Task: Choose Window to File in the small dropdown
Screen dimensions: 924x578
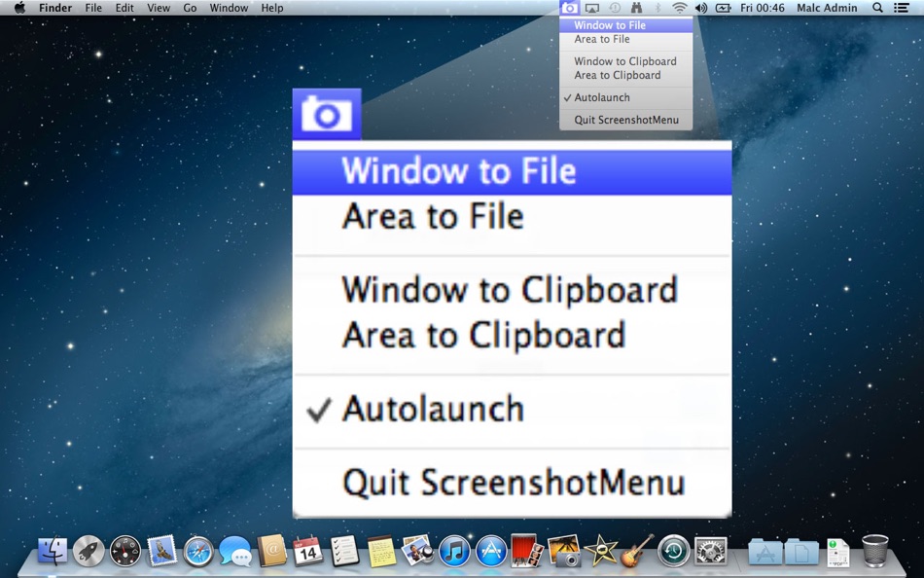Action: (625, 25)
